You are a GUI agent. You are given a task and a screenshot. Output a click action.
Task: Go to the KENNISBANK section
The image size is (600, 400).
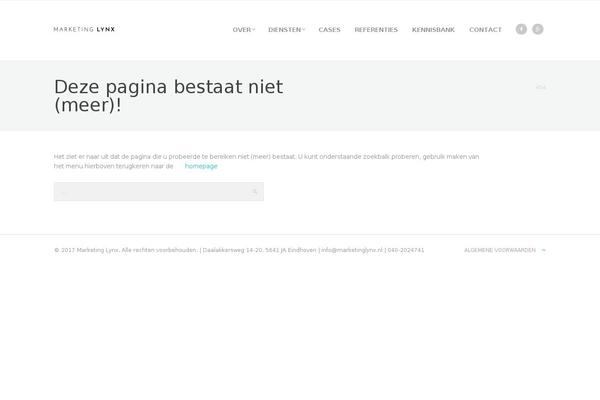(433, 30)
